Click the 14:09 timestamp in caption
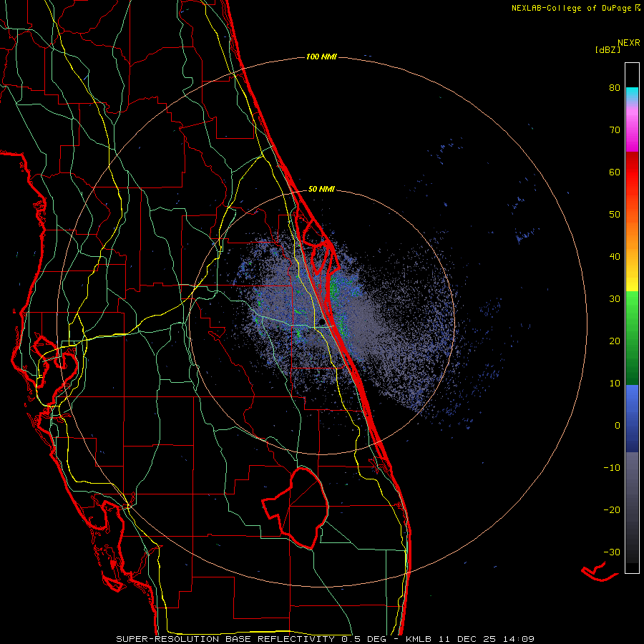The image size is (644, 644). tap(519, 639)
